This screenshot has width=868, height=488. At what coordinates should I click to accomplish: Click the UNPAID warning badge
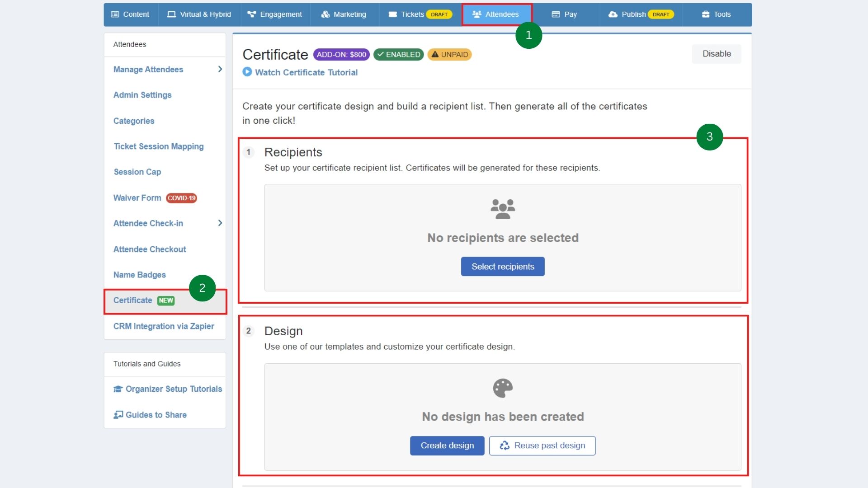tap(449, 55)
